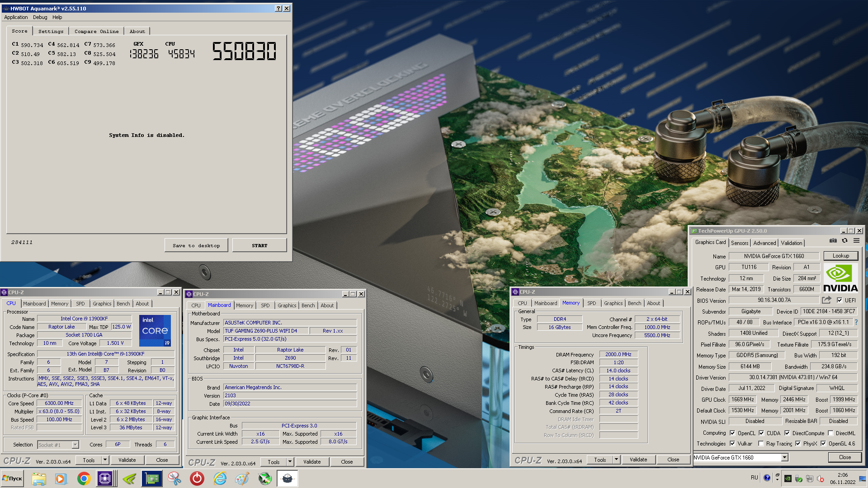Click Close button in GPU-Z

click(844, 457)
